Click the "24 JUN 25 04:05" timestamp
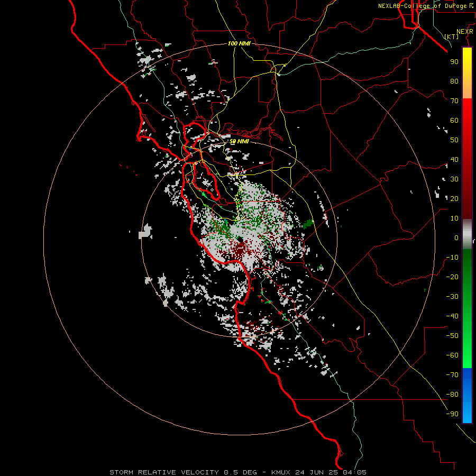 (331, 472)
